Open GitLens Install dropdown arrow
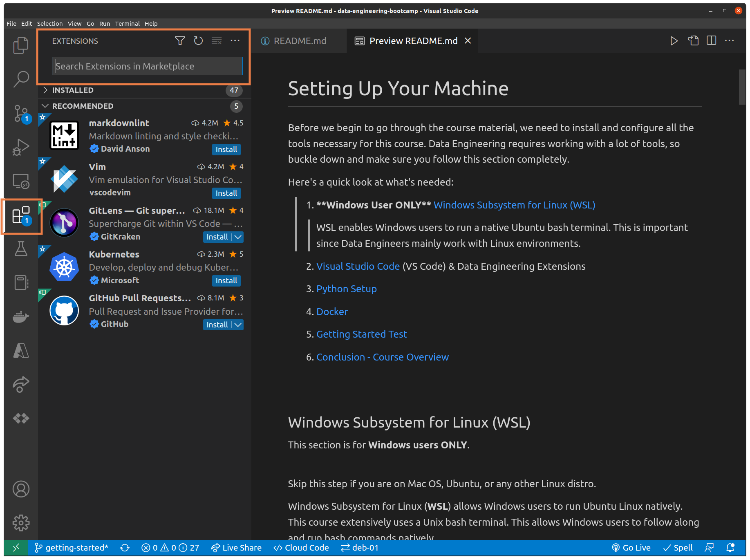This screenshot has width=750, height=560. coord(238,237)
